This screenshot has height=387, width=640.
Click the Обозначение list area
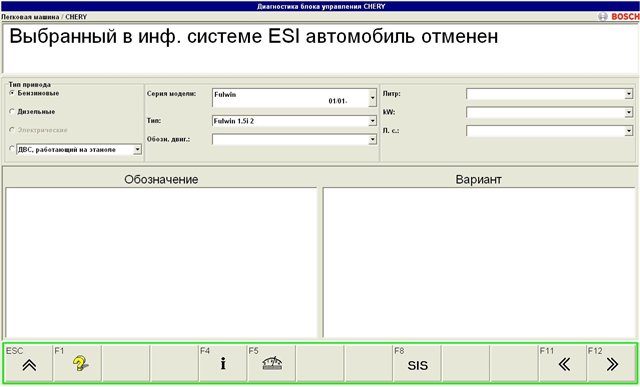click(162, 262)
